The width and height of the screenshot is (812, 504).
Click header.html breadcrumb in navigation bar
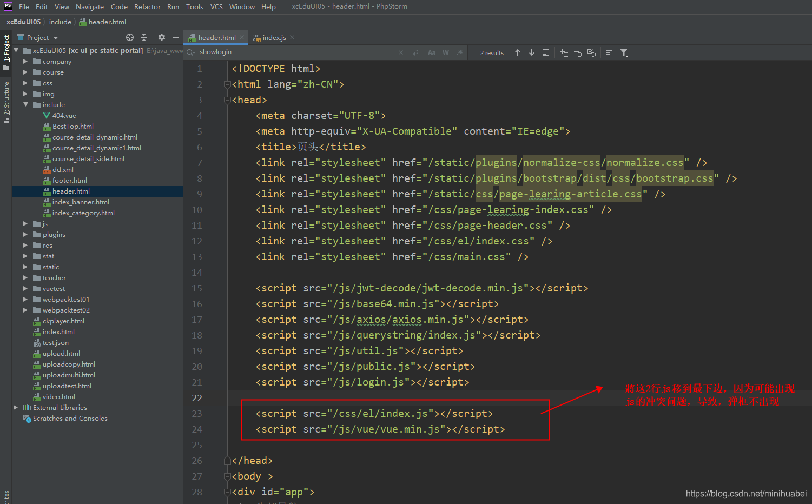coord(103,22)
